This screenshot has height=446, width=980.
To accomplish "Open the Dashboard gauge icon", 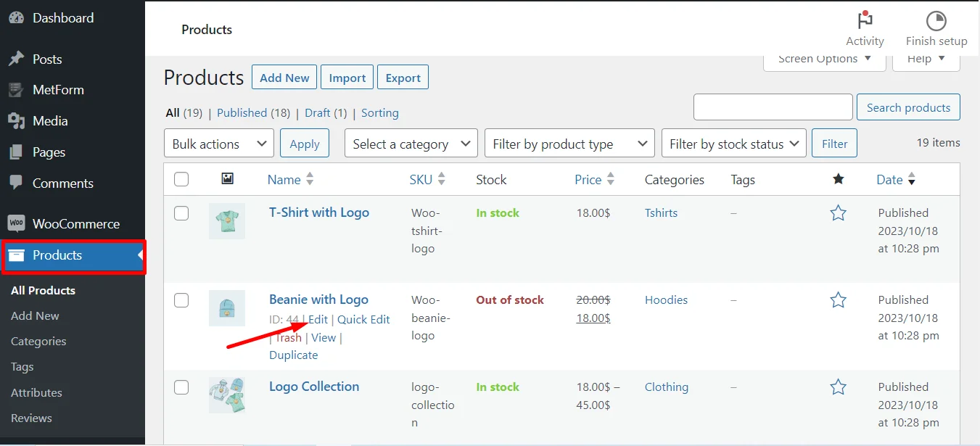I will coord(16,17).
